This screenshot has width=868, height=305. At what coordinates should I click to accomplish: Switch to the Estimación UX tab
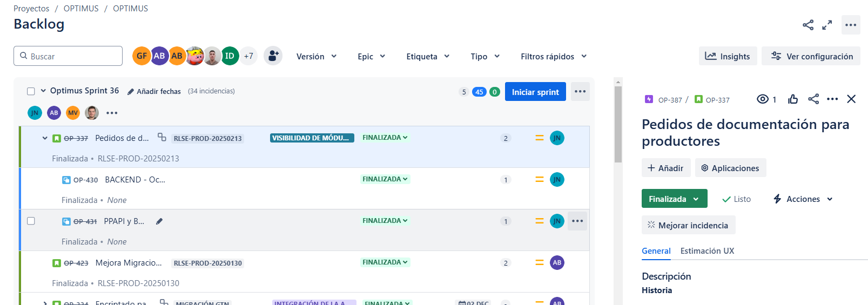(707, 251)
